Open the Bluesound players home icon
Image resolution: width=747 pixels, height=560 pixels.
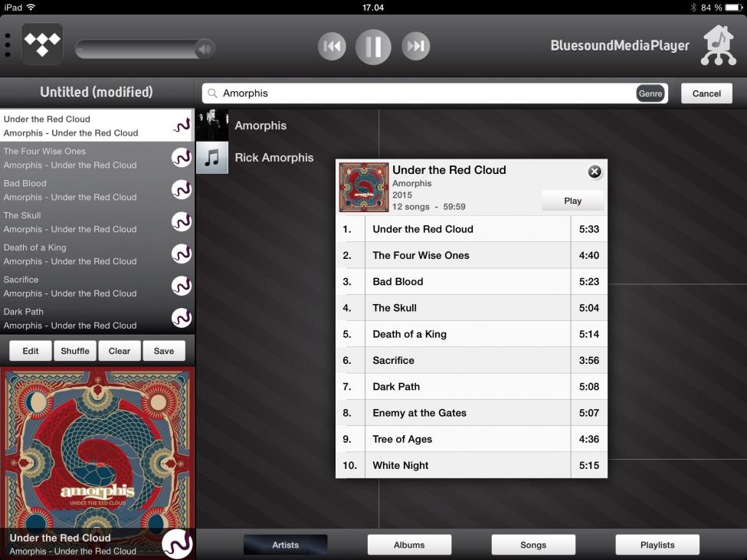(719, 45)
